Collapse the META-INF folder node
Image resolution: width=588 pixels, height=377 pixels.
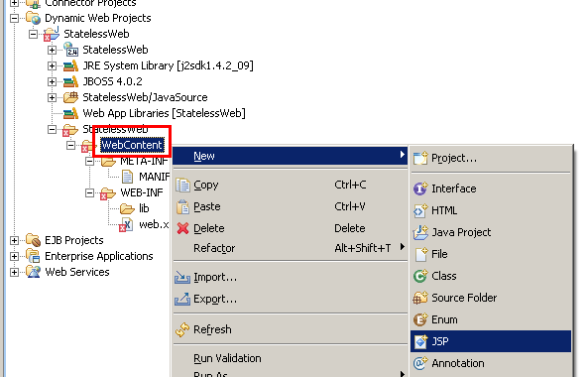89,162
